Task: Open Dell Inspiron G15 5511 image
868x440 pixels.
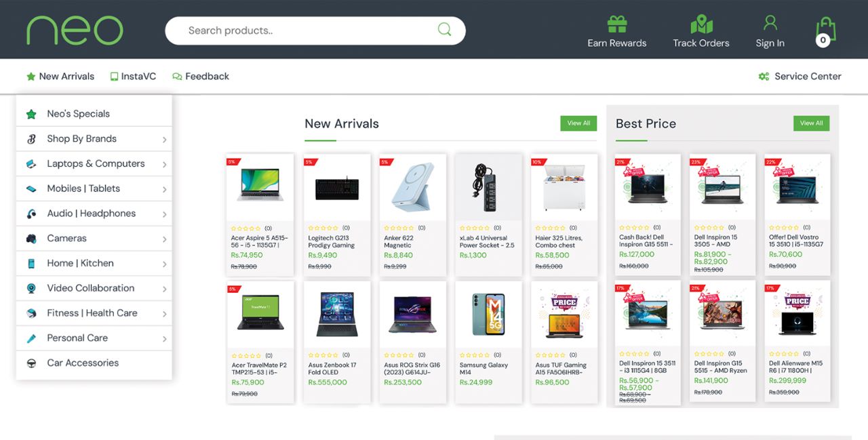Action: click(x=648, y=188)
